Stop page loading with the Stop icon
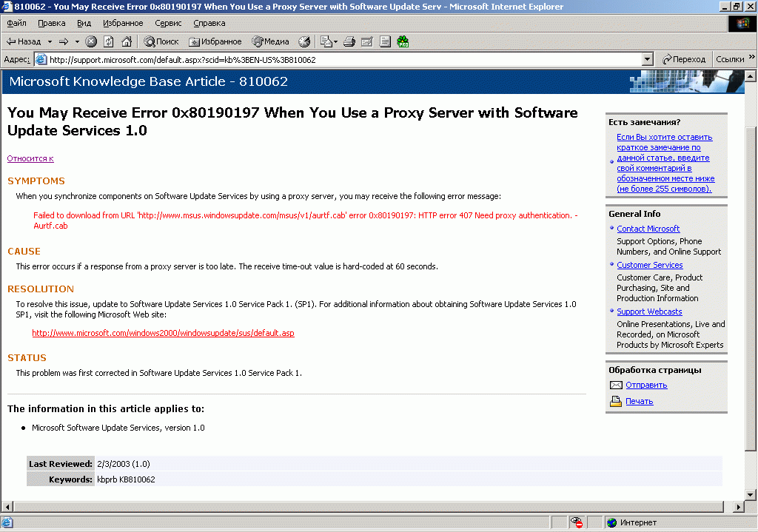This screenshot has width=758, height=532. coord(91,41)
